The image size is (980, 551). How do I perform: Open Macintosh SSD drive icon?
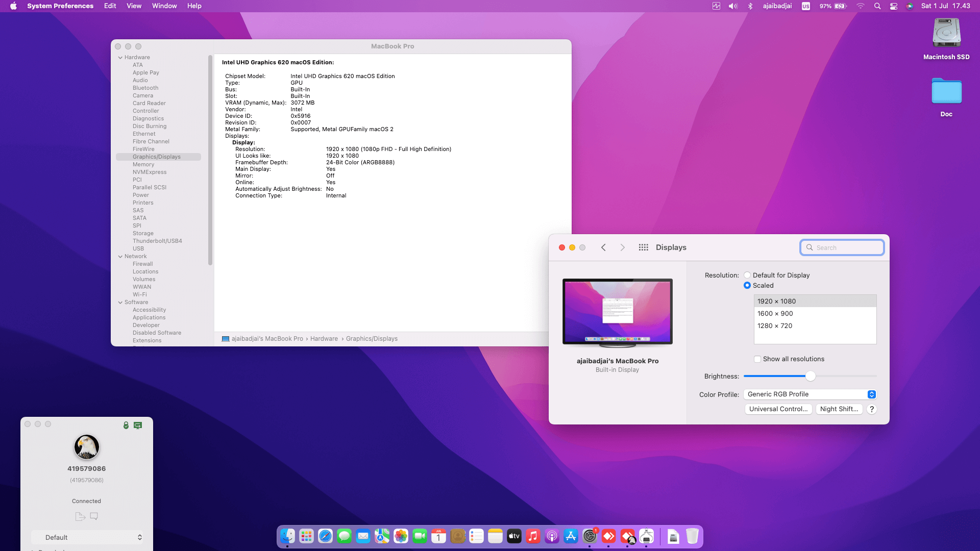click(x=946, y=33)
